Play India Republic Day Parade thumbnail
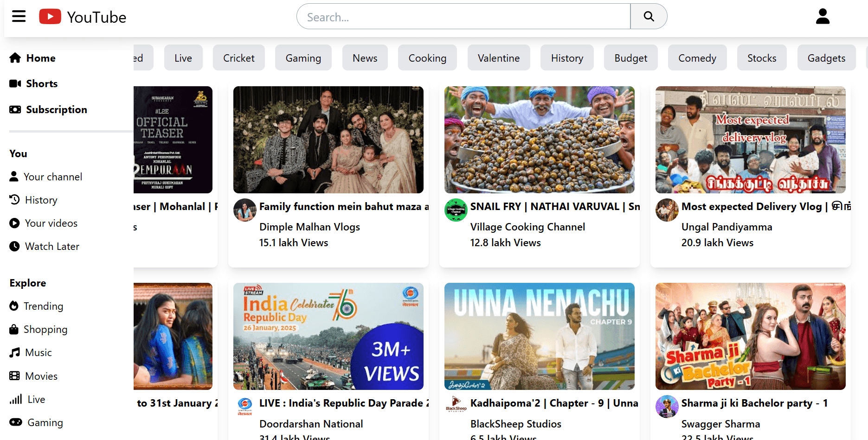 [328, 336]
